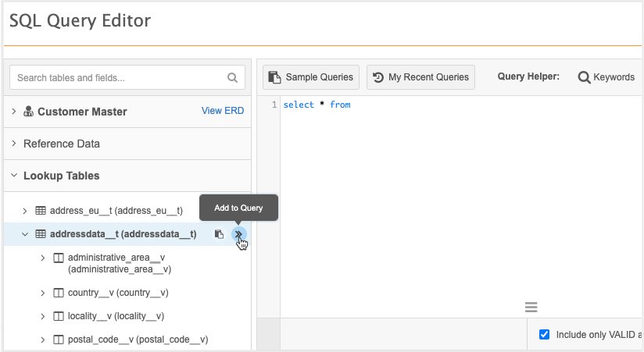The width and height of the screenshot is (644, 352).
Task: Click the country__v column icon
Action: (x=59, y=293)
